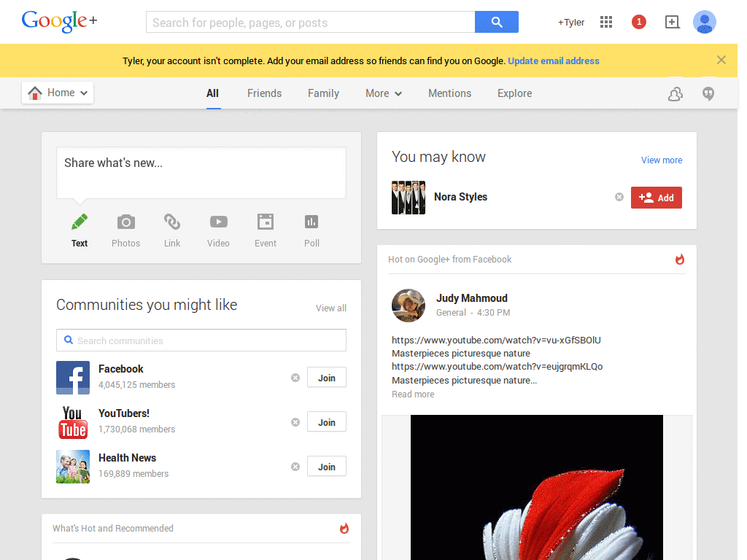Viewport: 747px width, 560px height.
Task: Switch to the Friends tab
Action: point(264,93)
